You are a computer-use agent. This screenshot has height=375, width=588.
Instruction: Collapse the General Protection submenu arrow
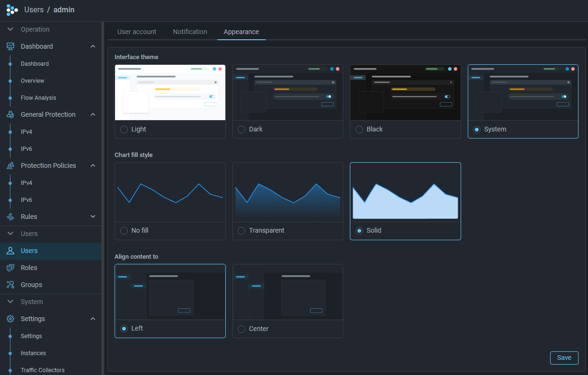(x=93, y=114)
